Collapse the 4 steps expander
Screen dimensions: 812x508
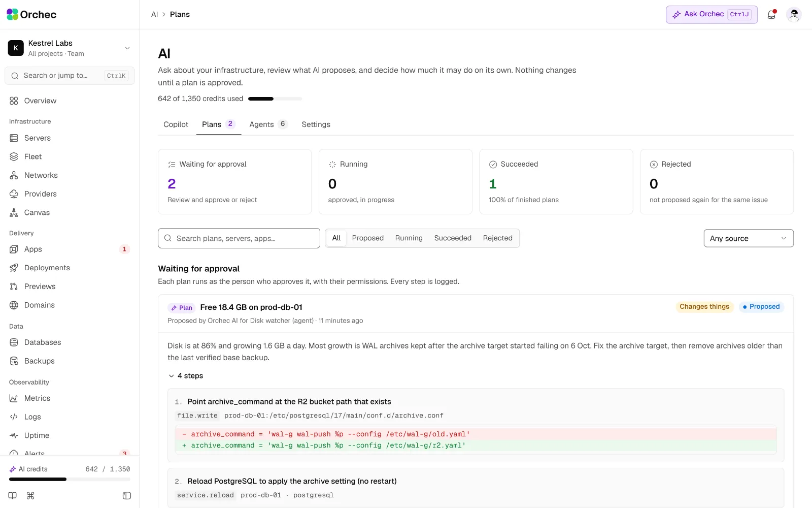point(186,376)
